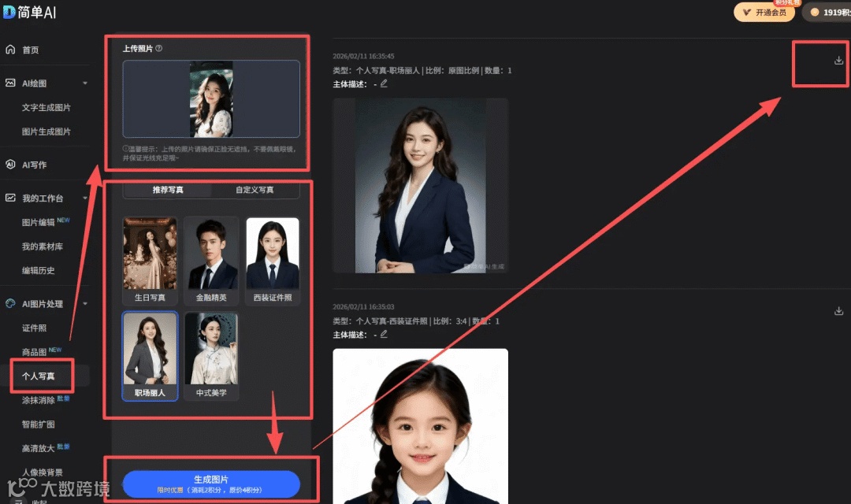Screen dimensions: 851x504
Task: Select the 职场丽人 style thumbnail
Action: (x=150, y=356)
